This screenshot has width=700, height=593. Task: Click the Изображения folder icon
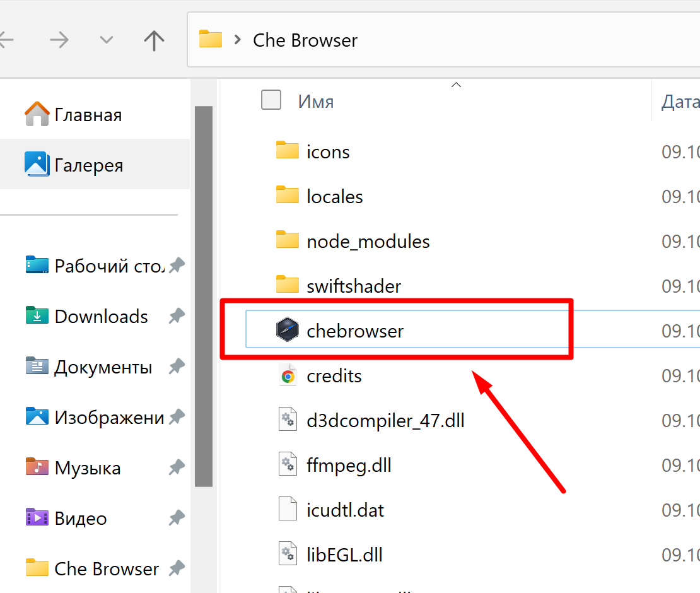[37, 416]
